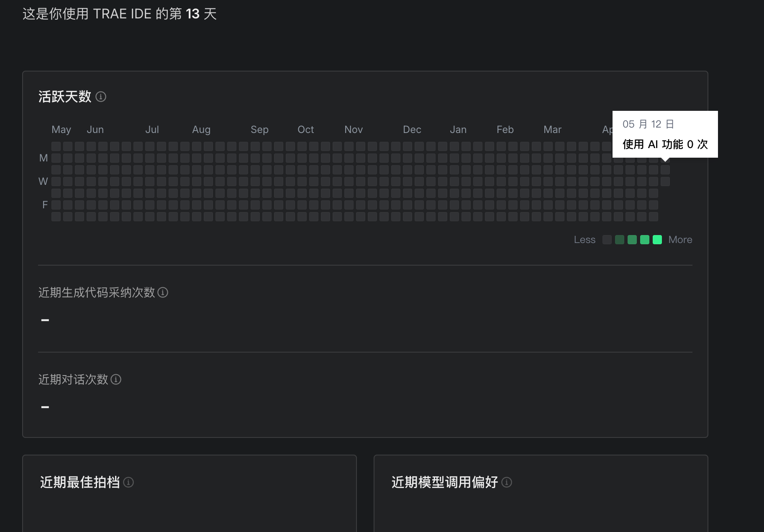Click the May month label
The image size is (764, 532).
coord(61,130)
